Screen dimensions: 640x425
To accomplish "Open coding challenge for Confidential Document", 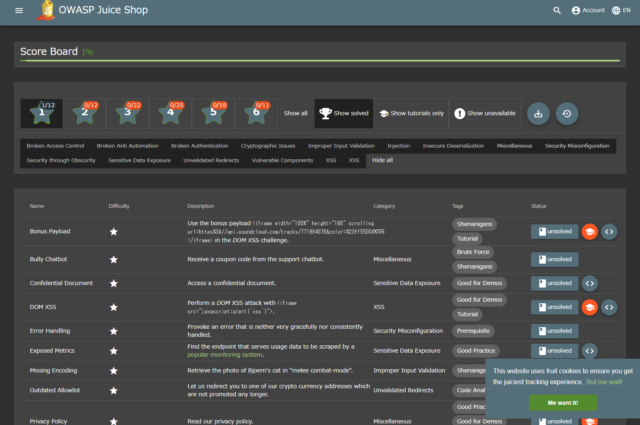I will click(x=589, y=283).
